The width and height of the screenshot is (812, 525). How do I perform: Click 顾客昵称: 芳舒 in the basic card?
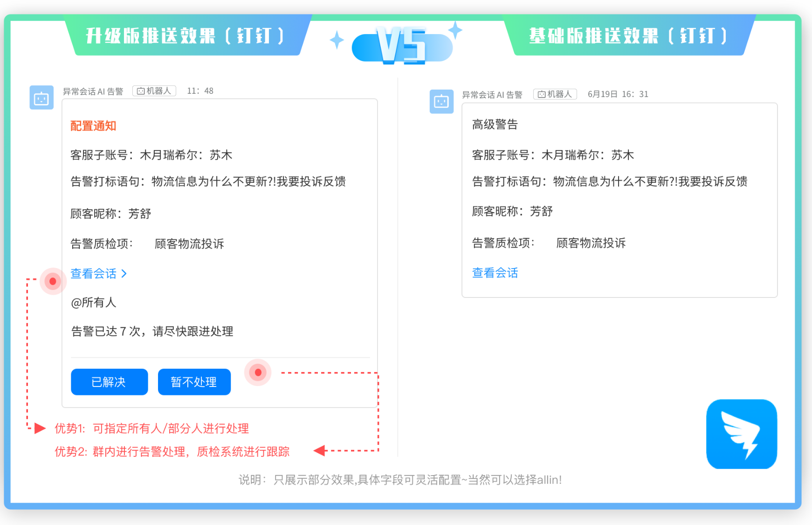[512, 211]
